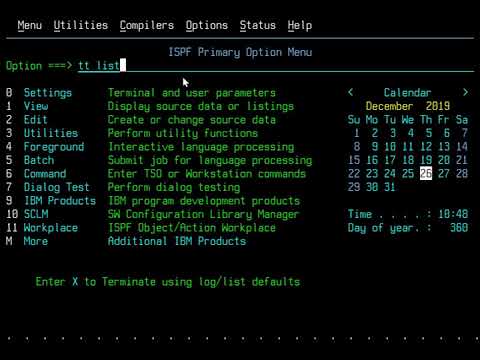
Task: Open the Utilities pull-down in action bar
Action: click(x=81, y=25)
